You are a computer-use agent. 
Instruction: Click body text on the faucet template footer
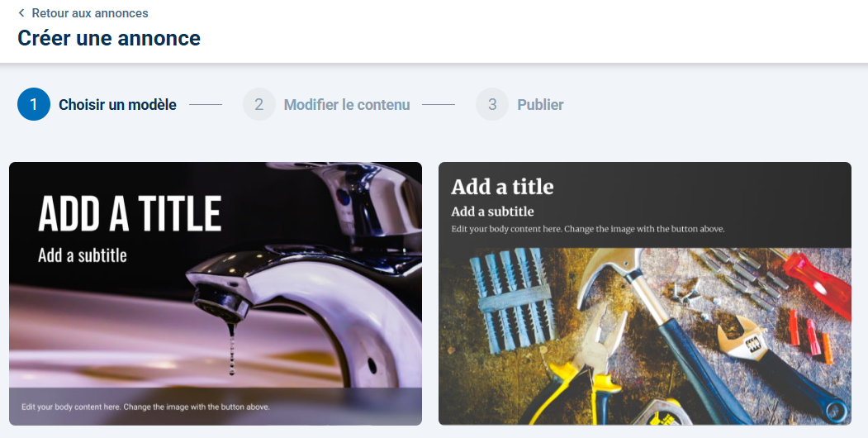point(145,407)
